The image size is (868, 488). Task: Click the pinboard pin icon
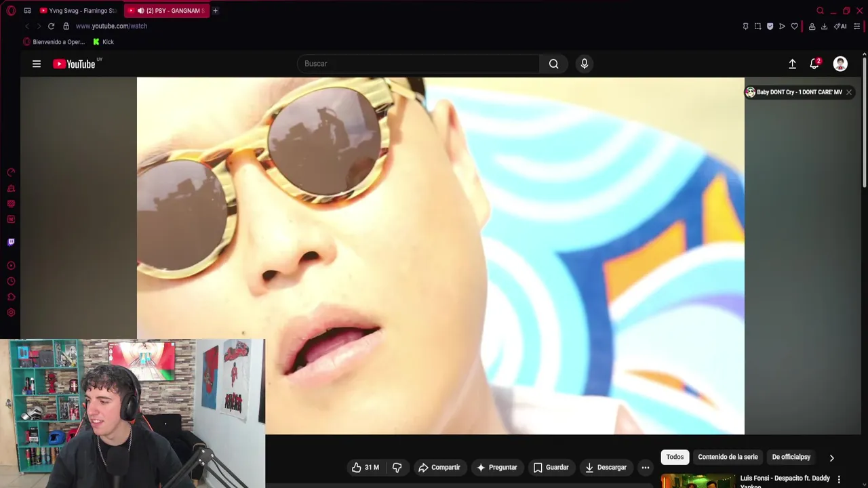coord(745,26)
